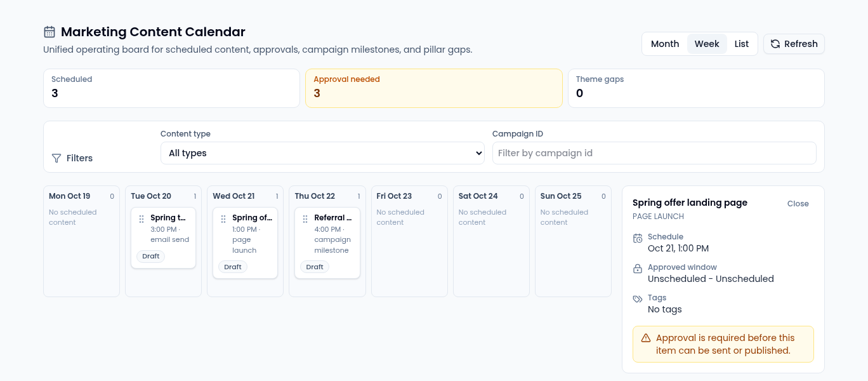Click the funnel Filters icon
The height and width of the screenshot is (381, 868).
(x=56, y=158)
